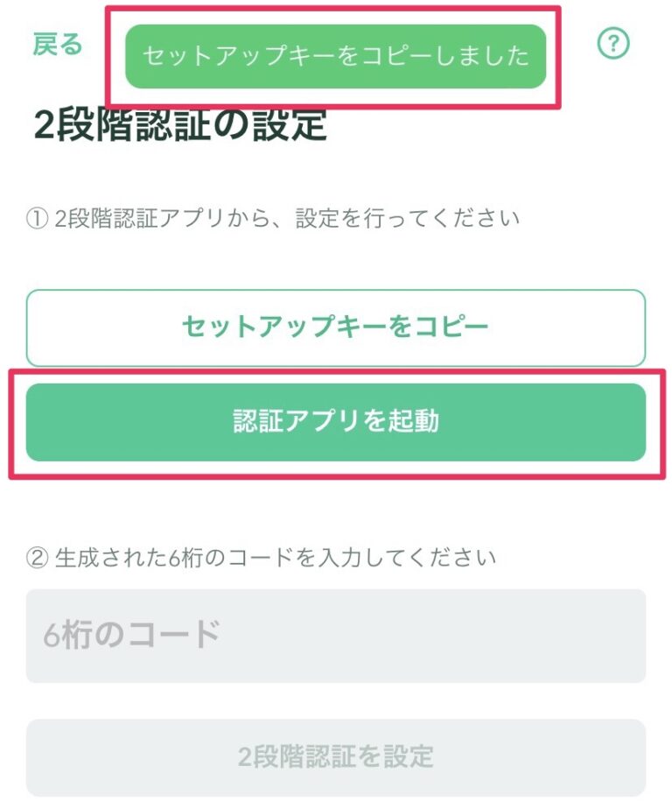Tap the セットアップキーをコピーしました toast
The width and height of the screenshot is (672, 809).
(335, 56)
